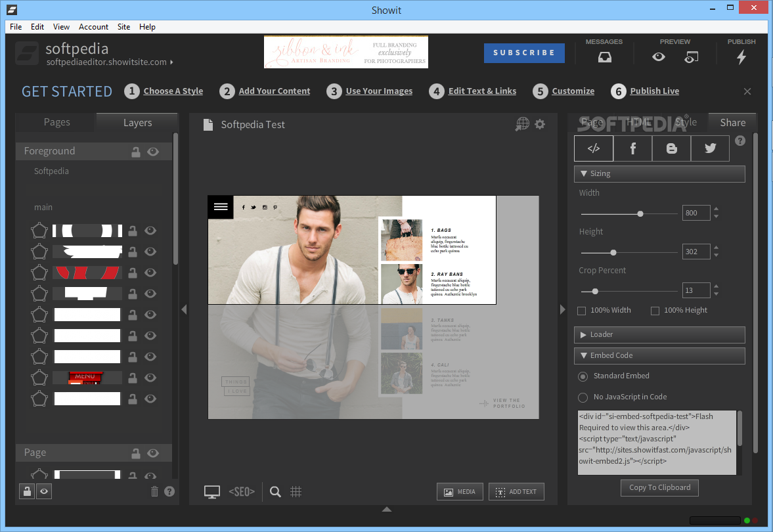Expand the Loader section
The height and width of the screenshot is (532, 773).
click(659, 334)
